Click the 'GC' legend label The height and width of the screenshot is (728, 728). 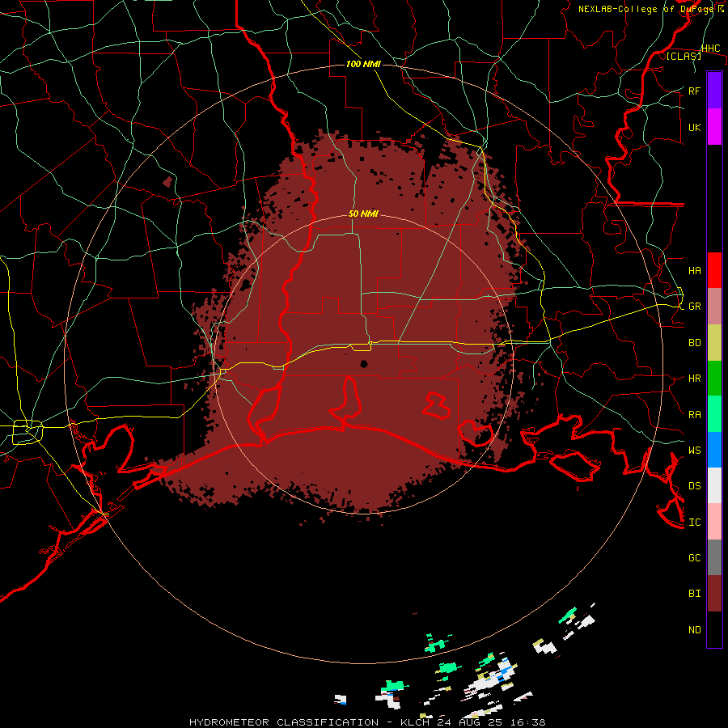pyautogui.click(x=694, y=557)
